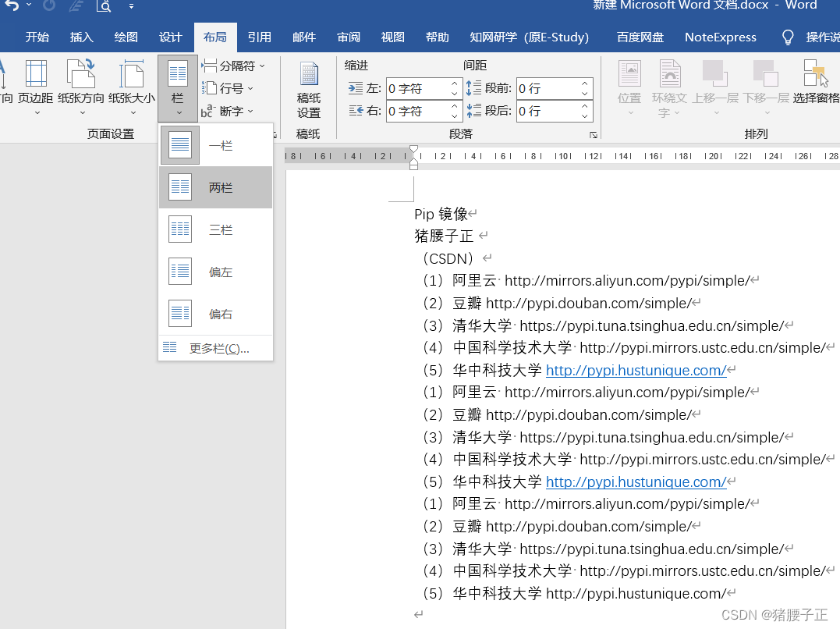Open Customize Quick Access Toolbar dropdown
Image resolution: width=840 pixels, height=629 pixels.
pyautogui.click(x=131, y=6)
